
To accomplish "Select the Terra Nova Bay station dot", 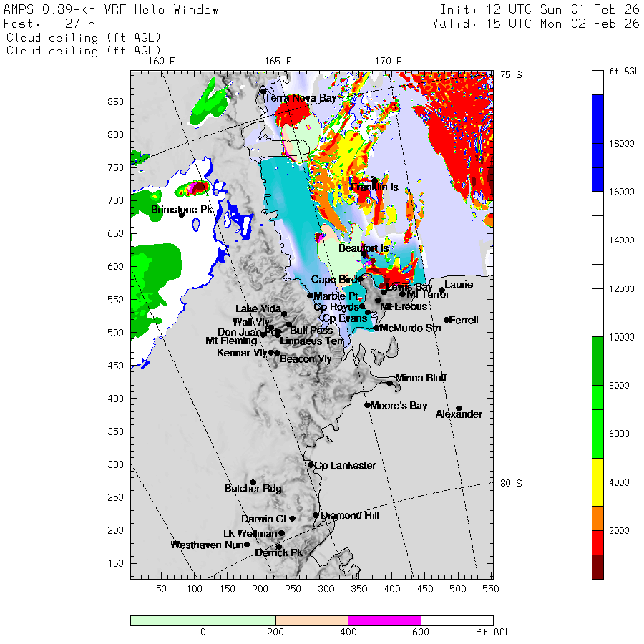I will (x=263, y=92).
